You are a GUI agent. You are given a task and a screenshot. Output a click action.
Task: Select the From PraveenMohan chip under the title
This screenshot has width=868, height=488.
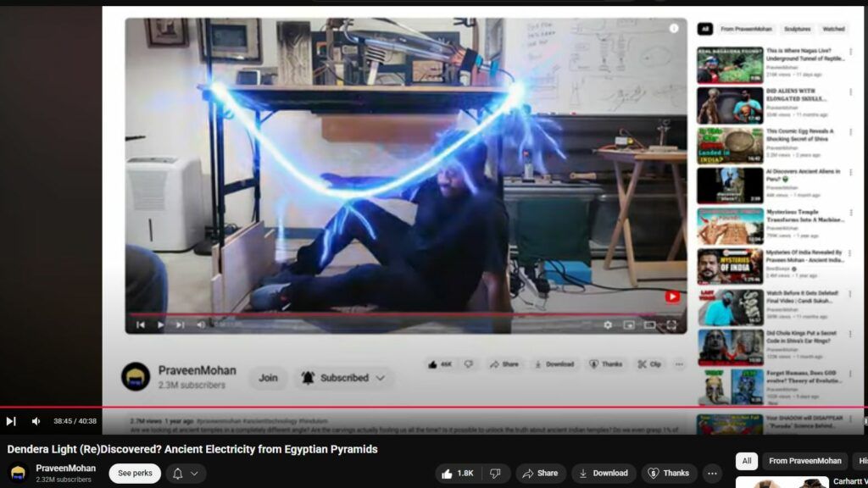click(x=804, y=461)
